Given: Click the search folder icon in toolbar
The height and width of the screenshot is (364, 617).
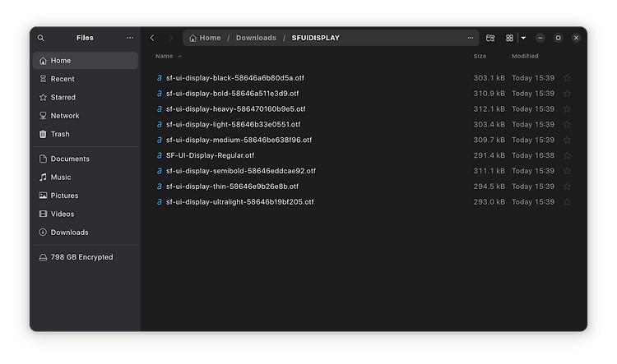Looking at the screenshot, I should (490, 38).
